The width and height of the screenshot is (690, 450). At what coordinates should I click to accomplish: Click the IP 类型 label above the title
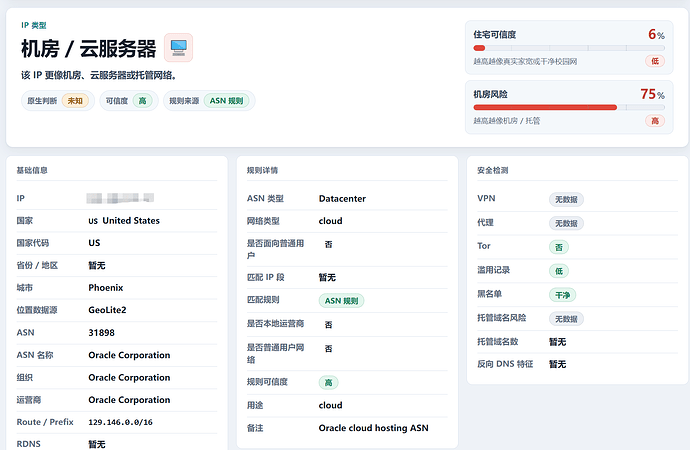pyautogui.click(x=34, y=26)
